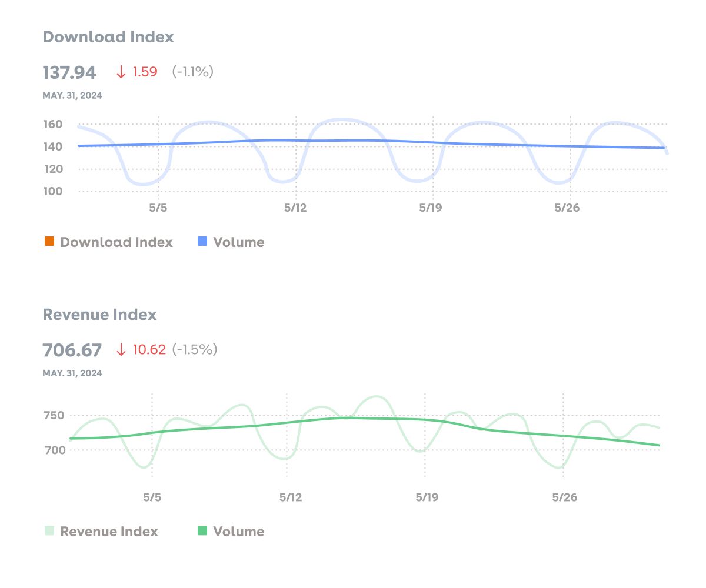706x588 pixels.
Task: Select the Download Index legend label
Action: (116, 242)
